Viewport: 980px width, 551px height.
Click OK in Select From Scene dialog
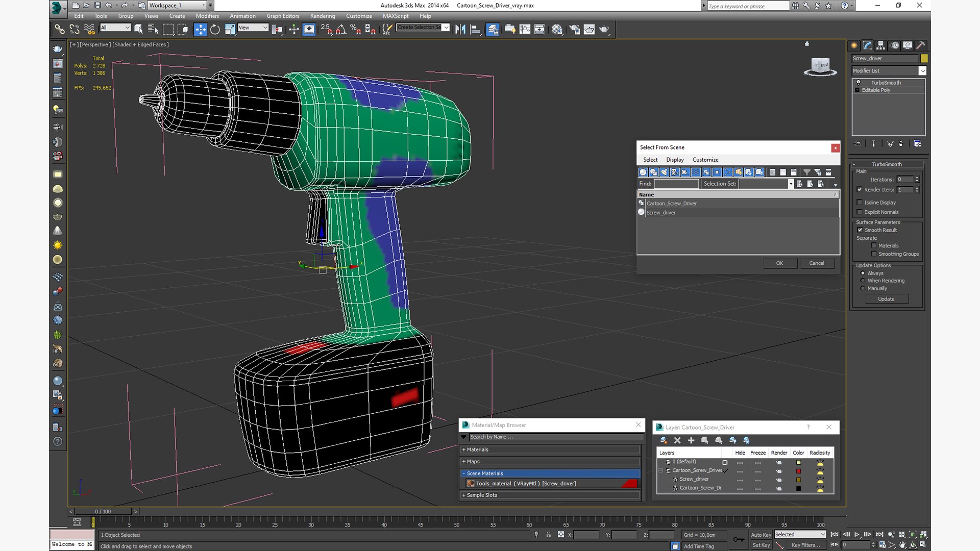coord(779,263)
